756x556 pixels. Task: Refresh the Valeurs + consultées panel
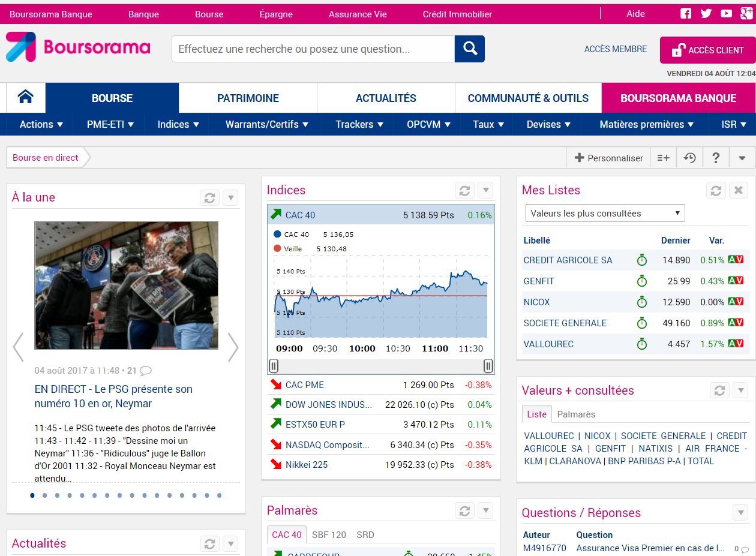(719, 390)
